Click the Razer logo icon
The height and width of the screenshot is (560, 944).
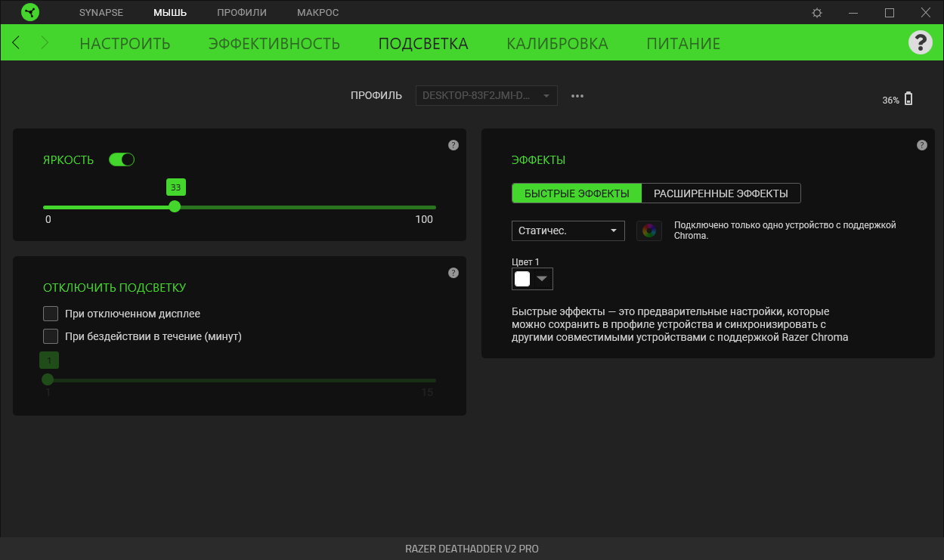pos(30,13)
